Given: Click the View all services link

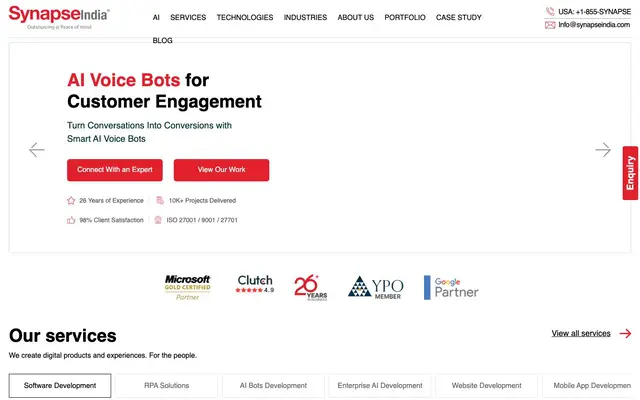Looking at the screenshot, I should click(x=581, y=333).
